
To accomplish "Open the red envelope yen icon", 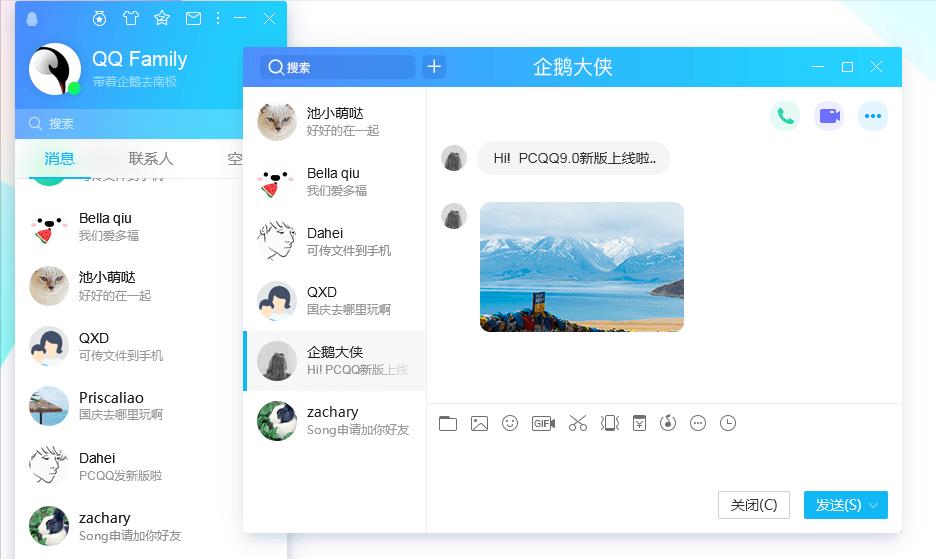I will coord(639,423).
